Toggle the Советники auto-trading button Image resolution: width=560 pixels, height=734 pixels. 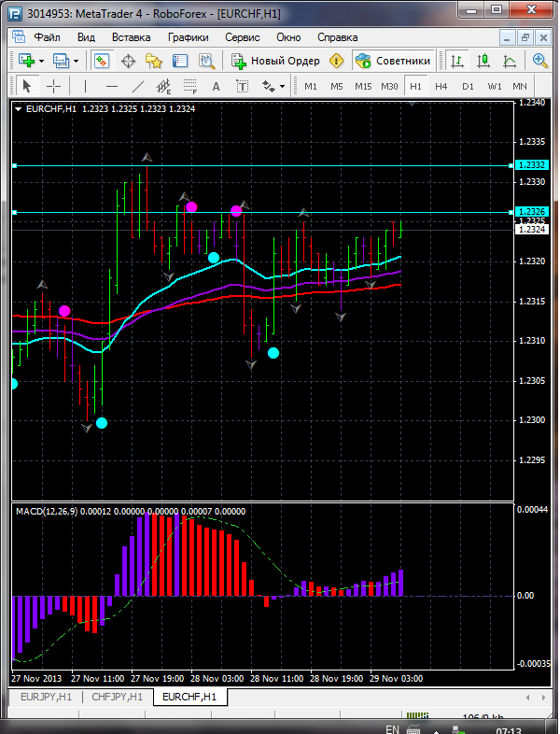click(393, 61)
